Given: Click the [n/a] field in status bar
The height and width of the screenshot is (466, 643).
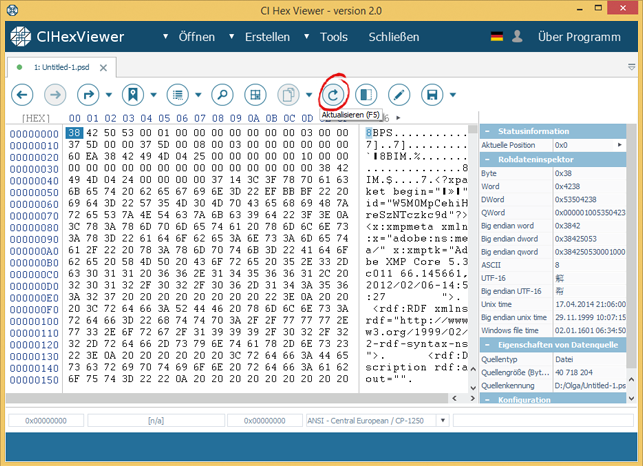Looking at the screenshot, I should point(156,420).
